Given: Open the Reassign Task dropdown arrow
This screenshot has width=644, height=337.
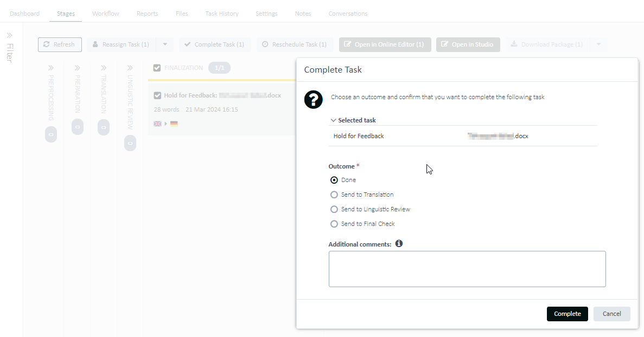Looking at the screenshot, I should 165,44.
